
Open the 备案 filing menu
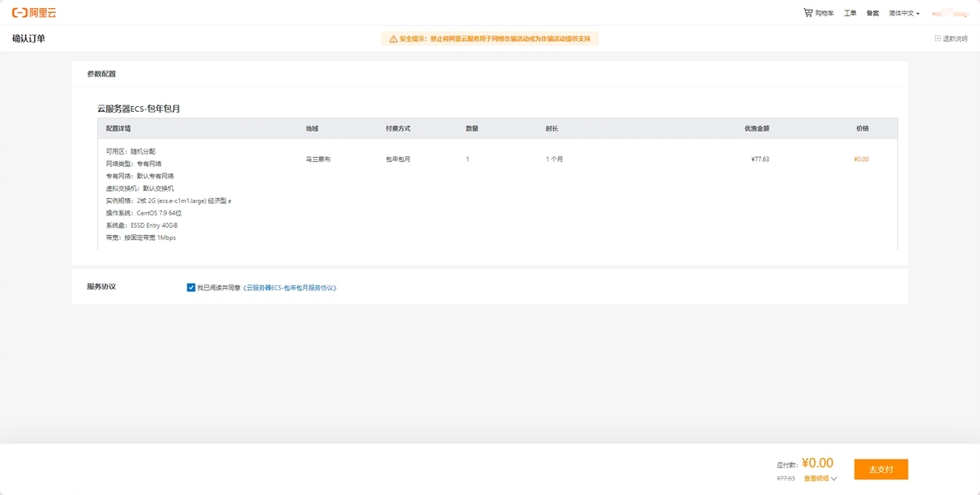(872, 13)
